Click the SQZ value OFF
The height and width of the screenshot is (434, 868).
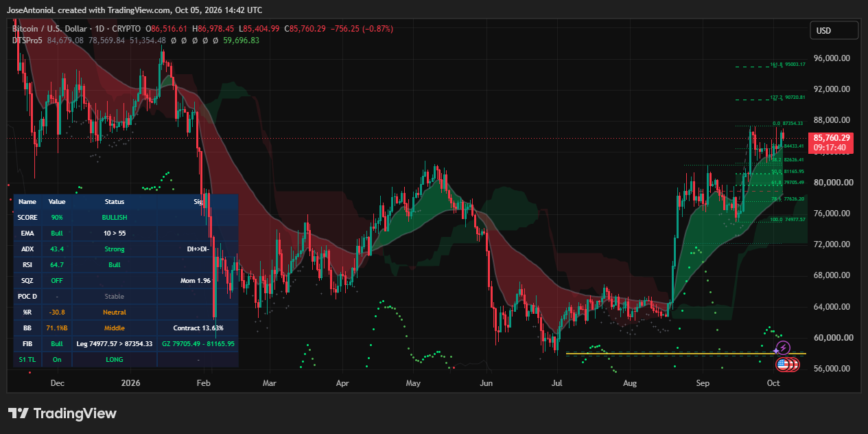click(56, 280)
